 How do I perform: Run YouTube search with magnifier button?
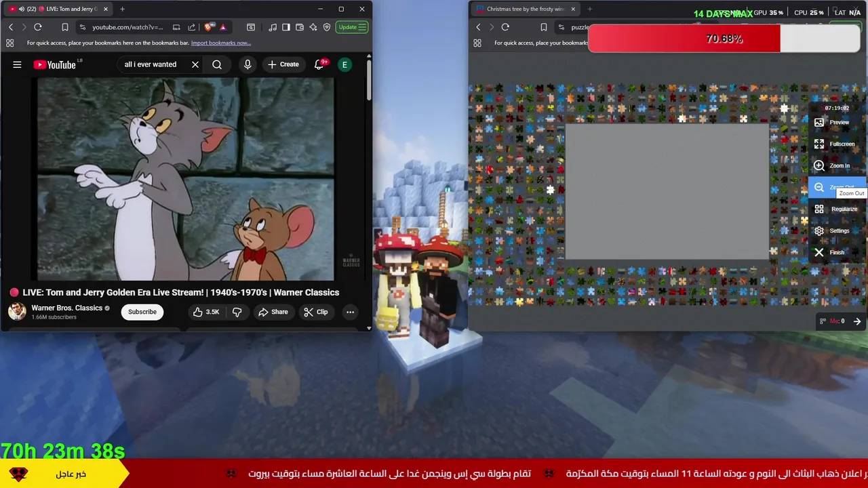coord(217,64)
